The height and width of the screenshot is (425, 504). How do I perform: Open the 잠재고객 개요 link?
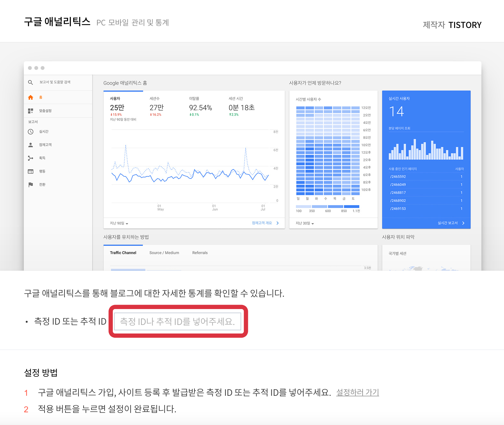pos(262,223)
